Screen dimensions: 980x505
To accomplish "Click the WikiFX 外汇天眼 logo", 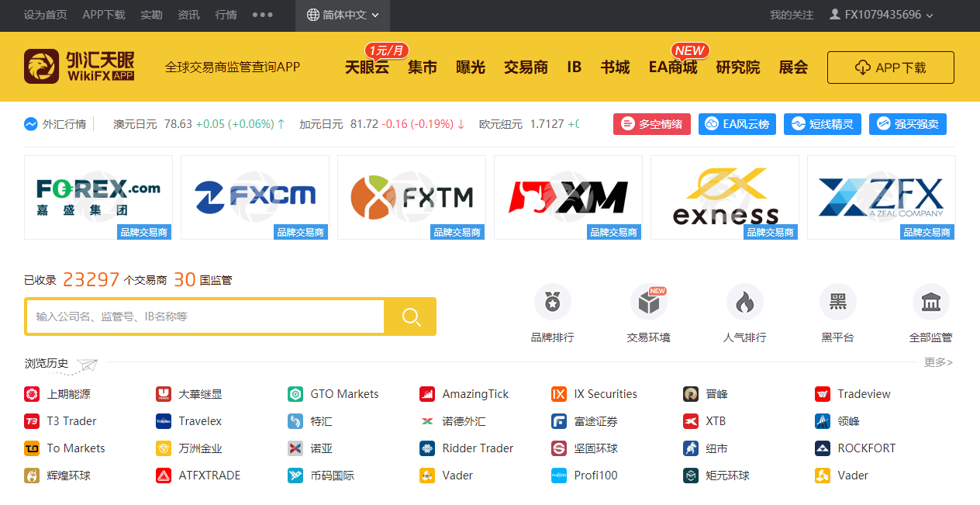I will [x=79, y=67].
